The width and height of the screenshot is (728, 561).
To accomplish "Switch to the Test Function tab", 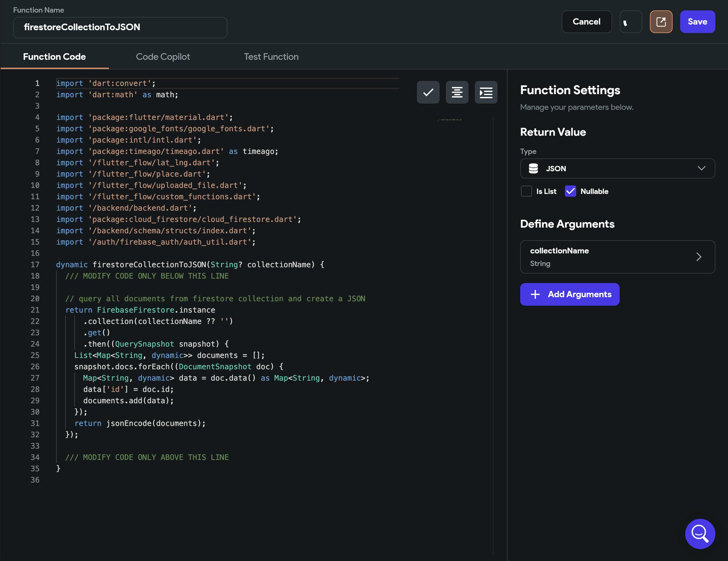I will tap(271, 57).
